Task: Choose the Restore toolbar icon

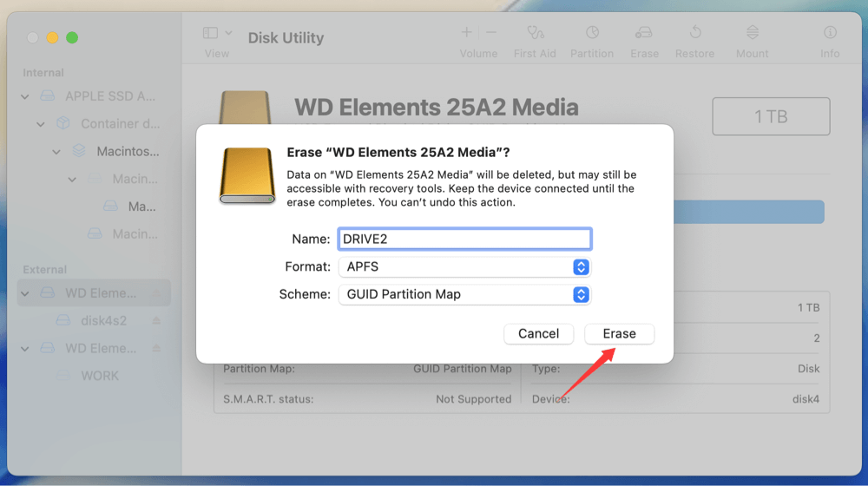Action: click(695, 33)
